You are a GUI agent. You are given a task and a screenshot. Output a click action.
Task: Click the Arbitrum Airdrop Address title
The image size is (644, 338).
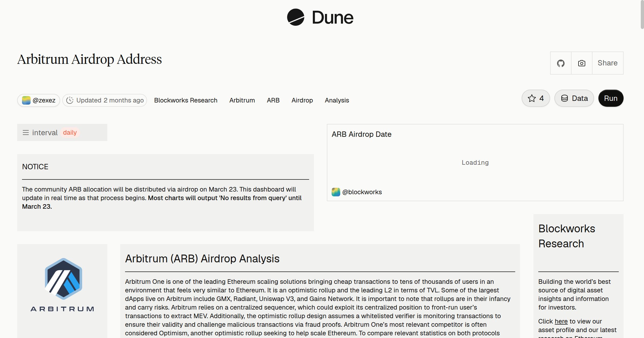tap(90, 59)
